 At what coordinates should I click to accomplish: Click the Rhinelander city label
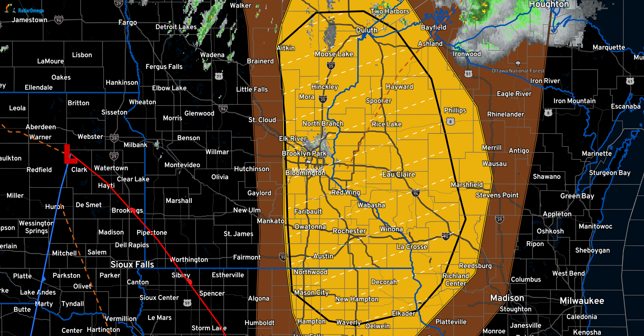point(505,114)
